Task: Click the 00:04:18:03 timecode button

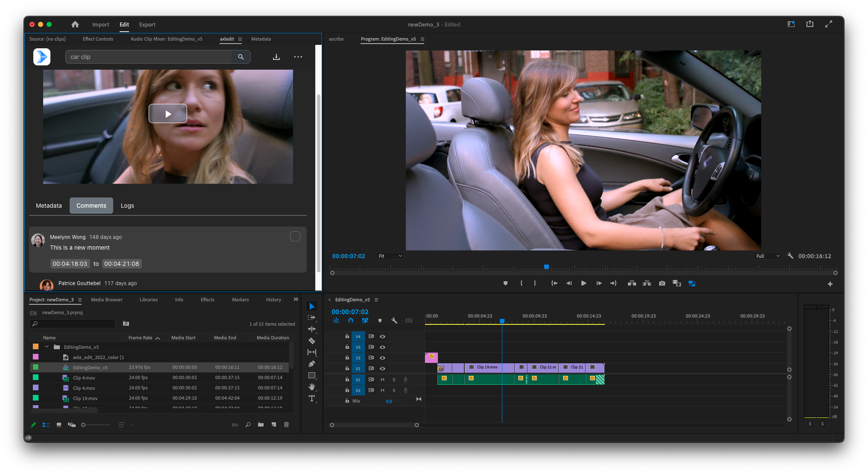Action: 70,264
